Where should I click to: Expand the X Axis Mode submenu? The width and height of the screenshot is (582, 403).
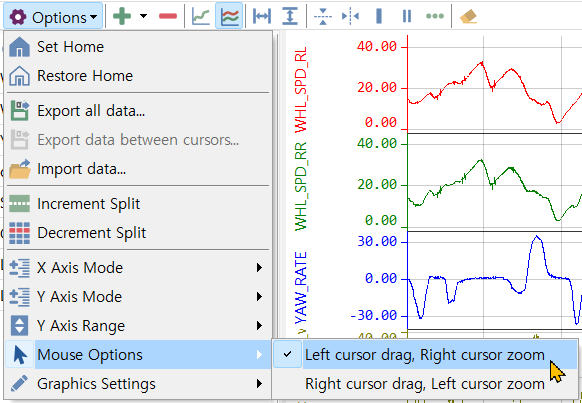tap(138, 268)
